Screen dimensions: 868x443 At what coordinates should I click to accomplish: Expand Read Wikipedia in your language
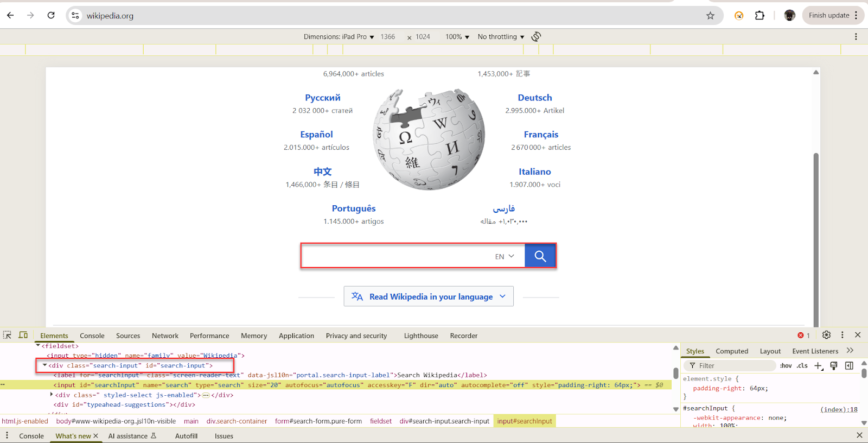click(429, 296)
